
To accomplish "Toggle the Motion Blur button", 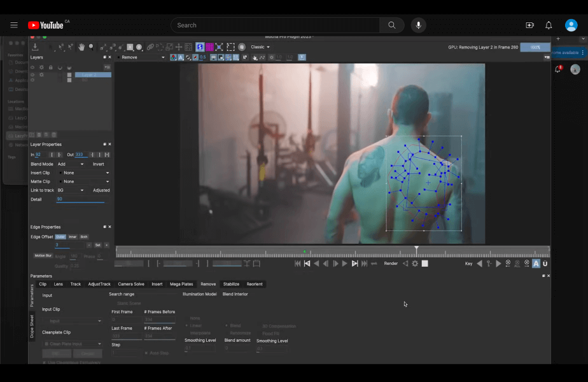I will click(43, 255).
